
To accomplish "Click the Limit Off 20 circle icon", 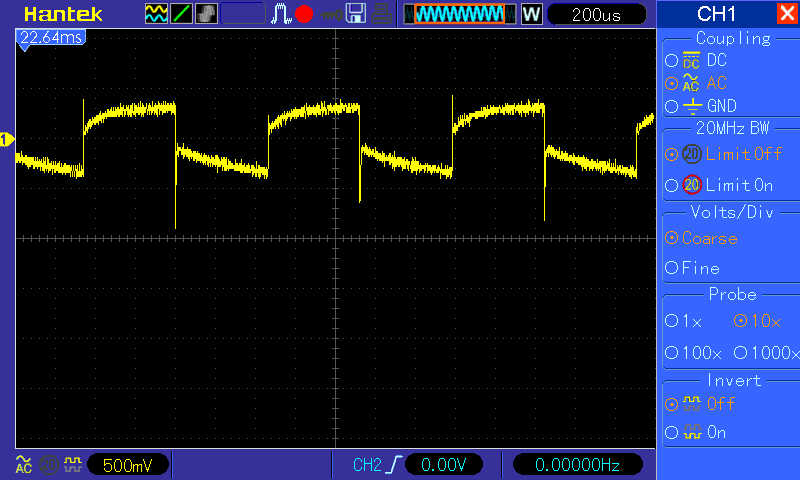I will (692, 154).
